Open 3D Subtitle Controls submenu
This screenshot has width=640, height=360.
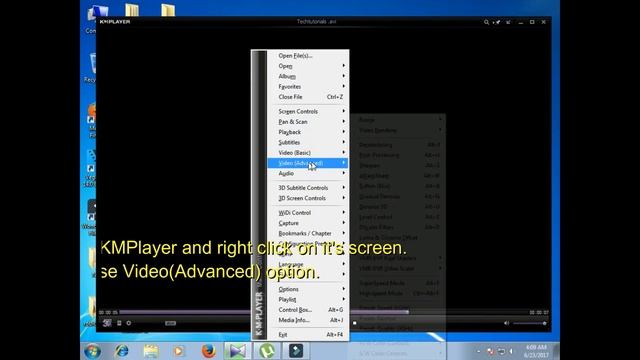[x=308, y=188]
